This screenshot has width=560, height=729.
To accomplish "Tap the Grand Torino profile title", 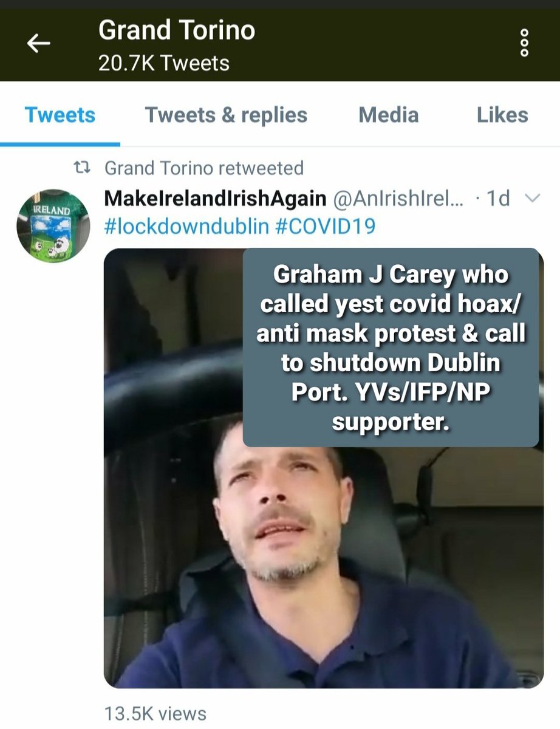I will click(x=177, y=30).
